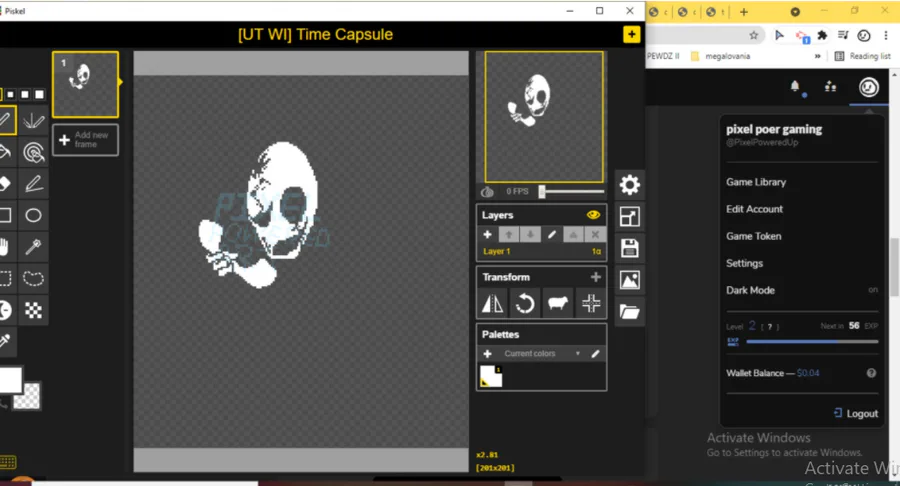Click the Align to center transform icon
Image resolution: width=900 pixels, height=486 pixels.
pyautogui.click(x=591, y=304)
